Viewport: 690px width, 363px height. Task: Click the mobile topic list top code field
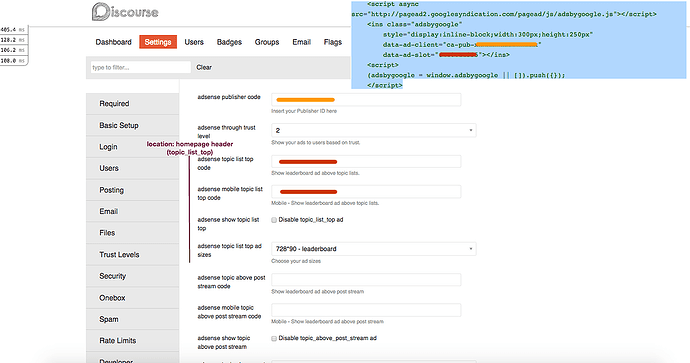click(x=366, y=192)
